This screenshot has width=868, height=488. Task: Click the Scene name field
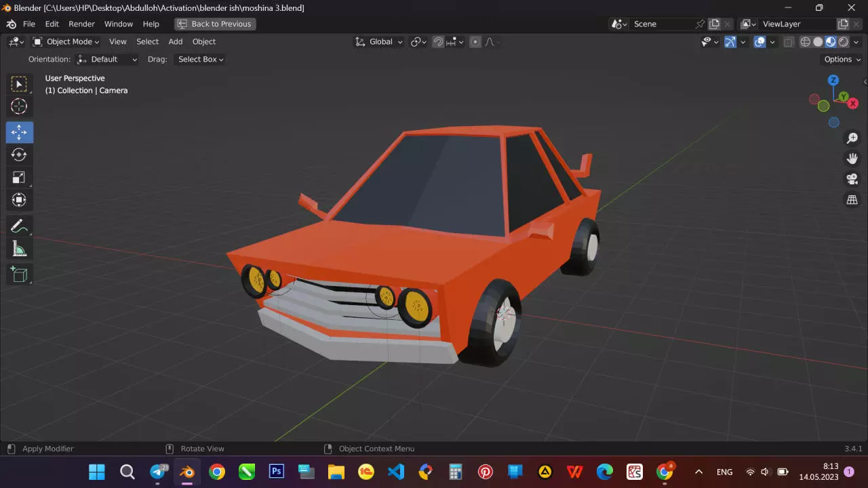pyautogui.click(x=661, y=24)
